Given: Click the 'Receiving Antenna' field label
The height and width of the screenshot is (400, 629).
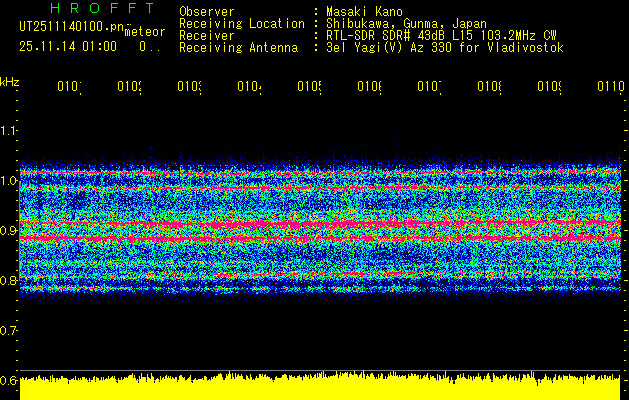Looking at the screenshot, I should pos(238,48).
